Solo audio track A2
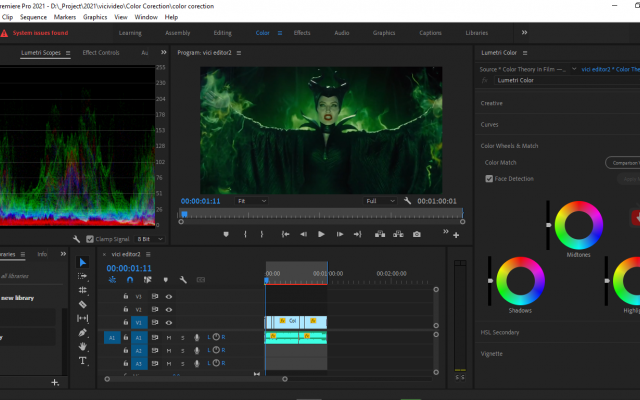This screenshot has height=400, width=640. tap(182, 351)
